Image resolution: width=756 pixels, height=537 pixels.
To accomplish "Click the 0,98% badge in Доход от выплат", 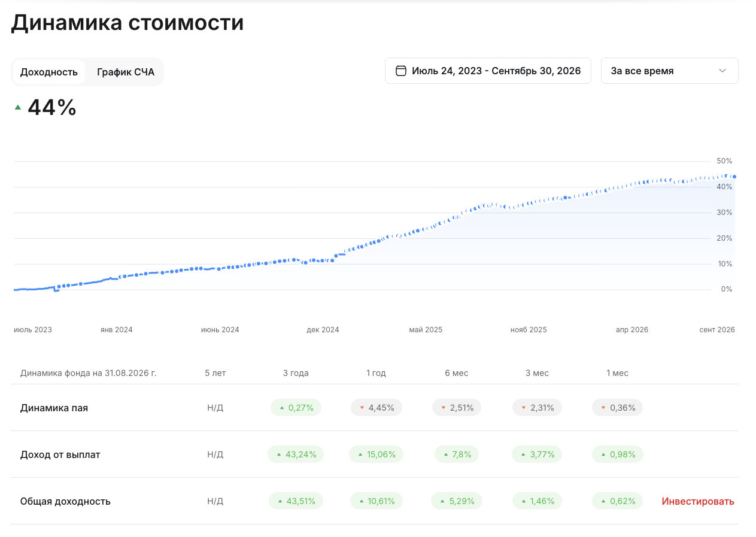I will 618,454.
